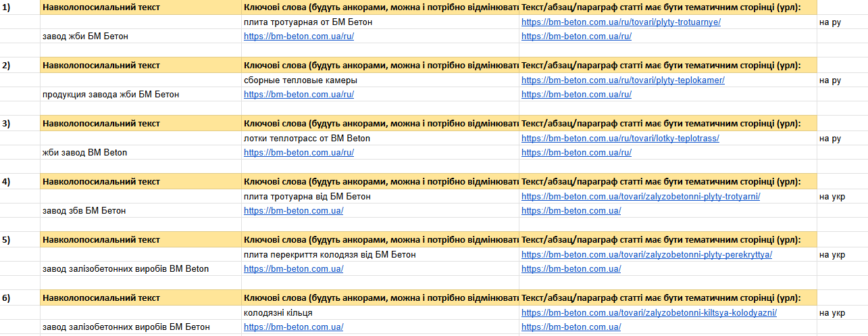Follow the zalyzobetonni-kiltsya-kolodyazni link

[x=649, y=313]
